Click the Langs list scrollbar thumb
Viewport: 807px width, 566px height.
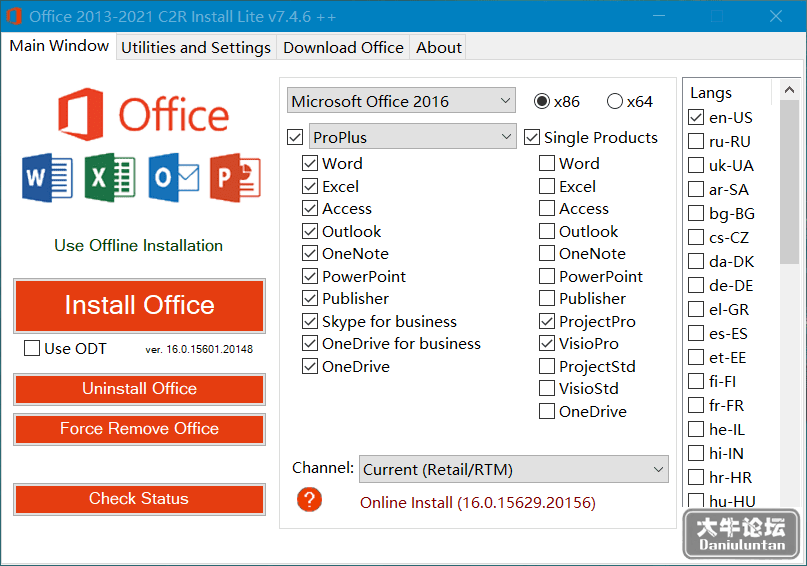tap(789, 182)
